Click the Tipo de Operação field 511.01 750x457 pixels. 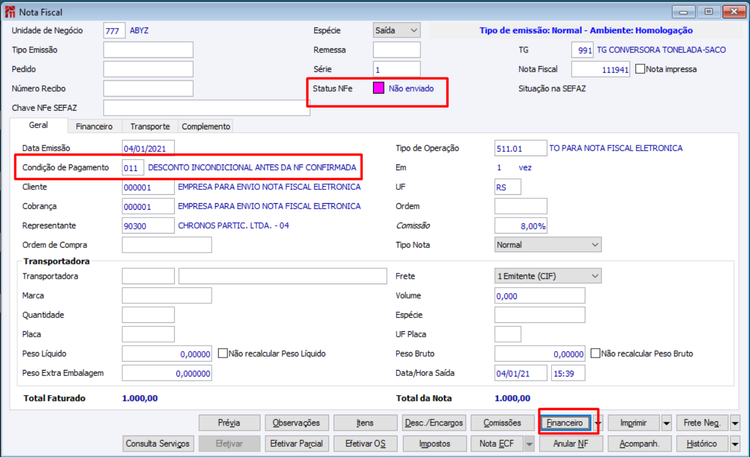pyautogui.click(x=520, y=148)
